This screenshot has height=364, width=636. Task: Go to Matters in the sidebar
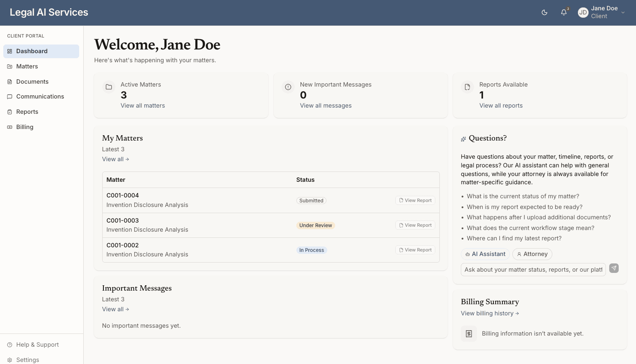41,66
